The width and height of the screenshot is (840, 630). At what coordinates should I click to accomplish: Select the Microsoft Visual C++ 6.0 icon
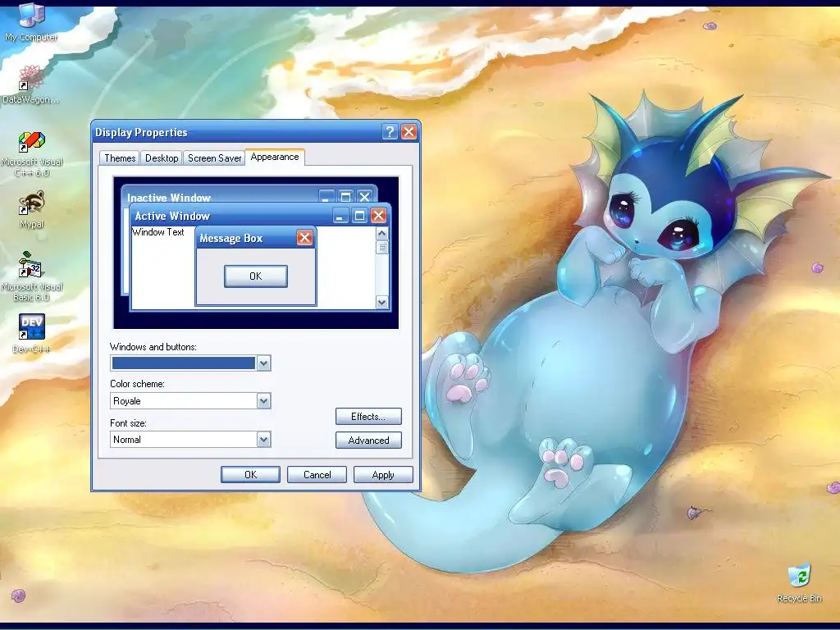[x=32, y=153]
